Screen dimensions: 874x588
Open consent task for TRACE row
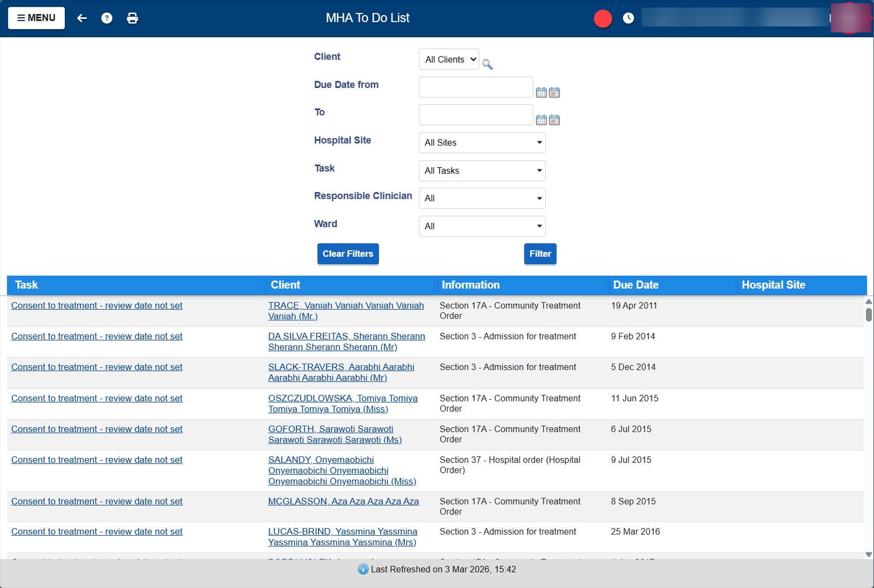point(97,305)
